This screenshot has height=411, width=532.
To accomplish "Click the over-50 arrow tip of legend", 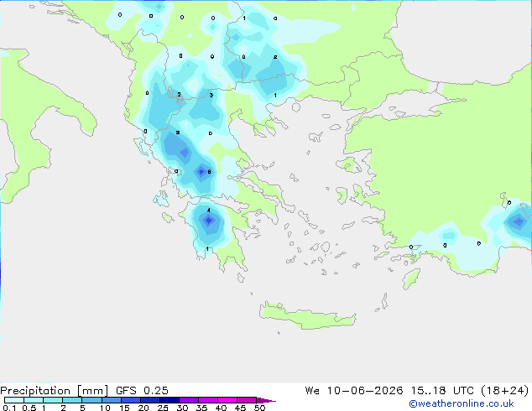I will coord(266,401).
